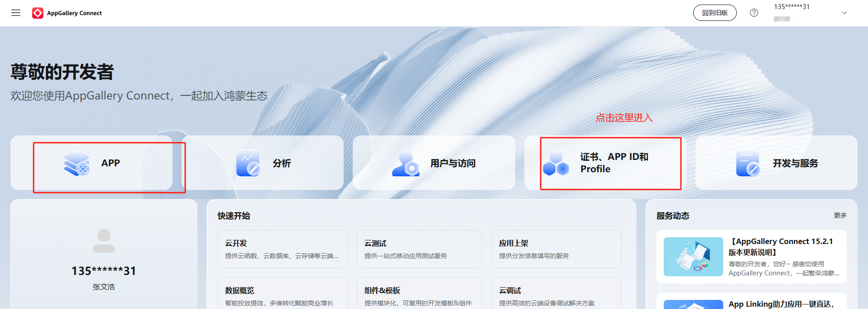Click the 135******31 account in header
Viewport: 868px width, 309px height.
click(792, 6)
